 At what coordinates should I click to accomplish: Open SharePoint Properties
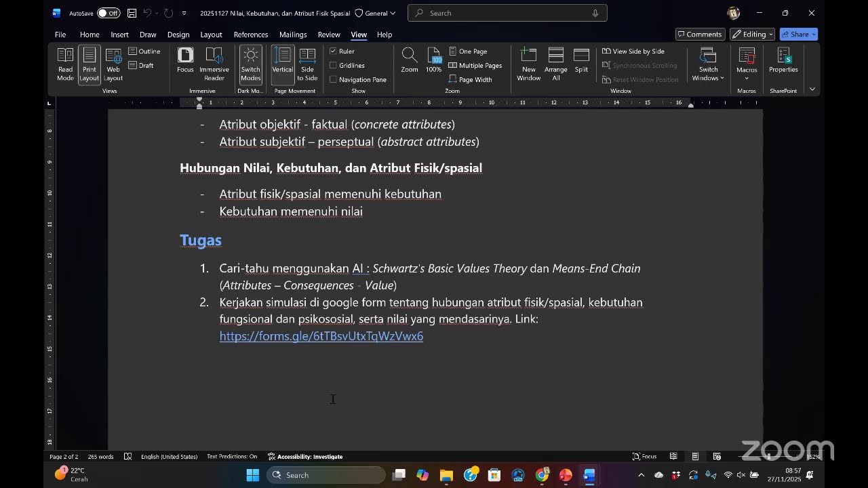pyautogui.click(x=783, y=60)
